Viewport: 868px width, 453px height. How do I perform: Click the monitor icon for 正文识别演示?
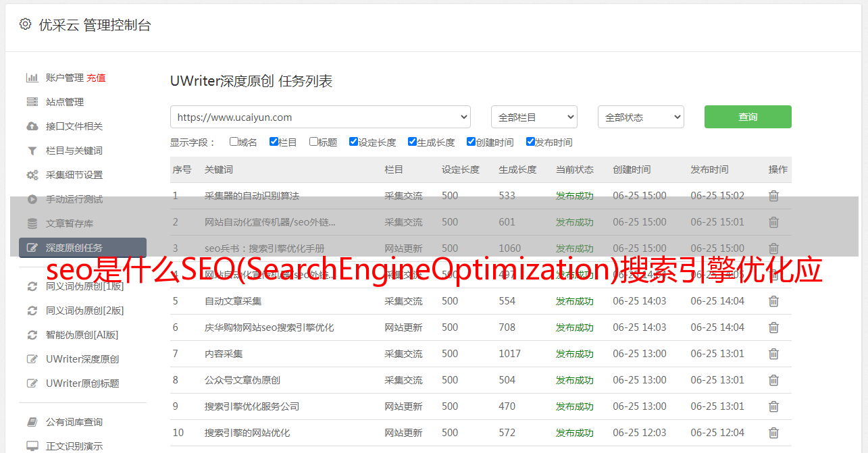click(x=32, y=446)
